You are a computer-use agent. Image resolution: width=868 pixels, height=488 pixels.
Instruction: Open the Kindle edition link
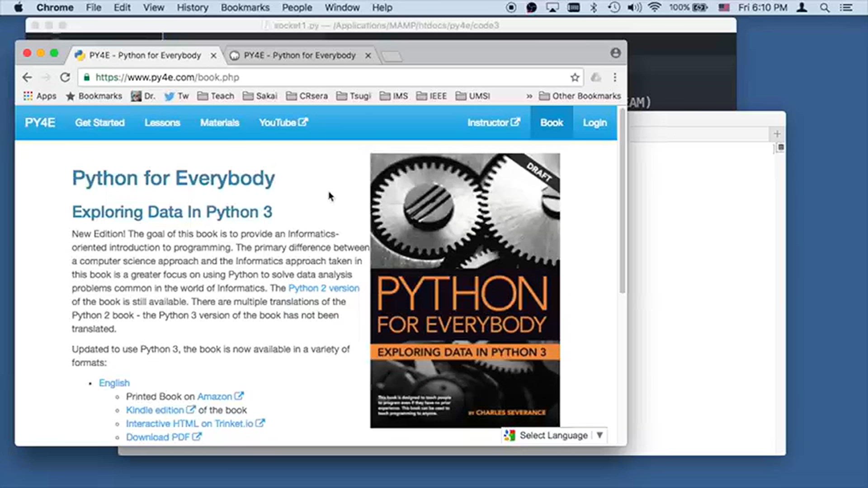tap(160, 410)
